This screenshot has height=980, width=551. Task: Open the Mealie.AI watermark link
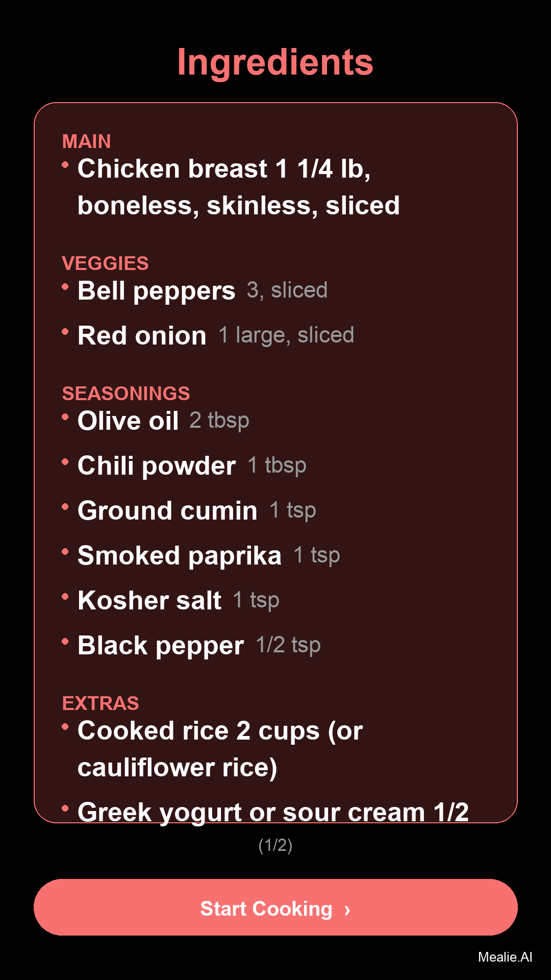[505, 957]
